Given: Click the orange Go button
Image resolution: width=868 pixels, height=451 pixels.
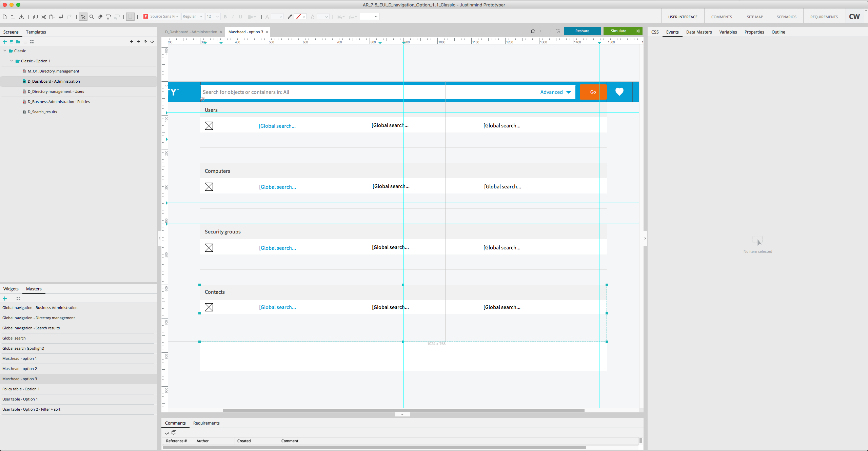Looking at the screenshot, I should click(x=593, y=92).
